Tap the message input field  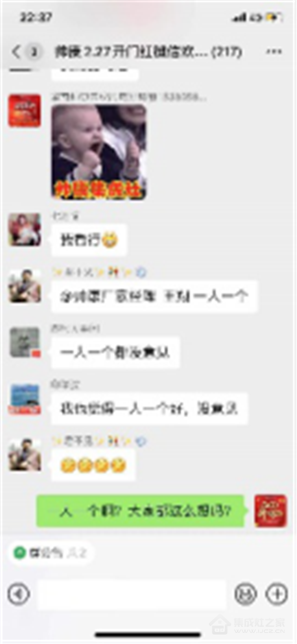132,594
